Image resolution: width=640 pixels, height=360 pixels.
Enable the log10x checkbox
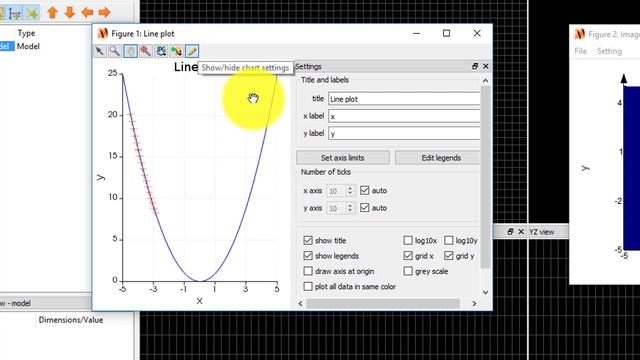pos(408,240)
